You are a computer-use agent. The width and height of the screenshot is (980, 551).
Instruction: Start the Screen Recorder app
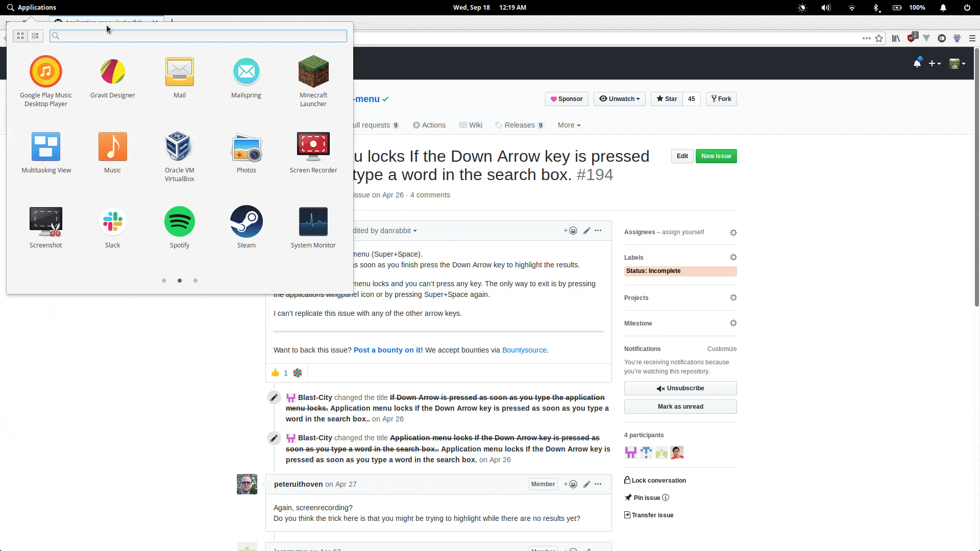coord(313,147)
